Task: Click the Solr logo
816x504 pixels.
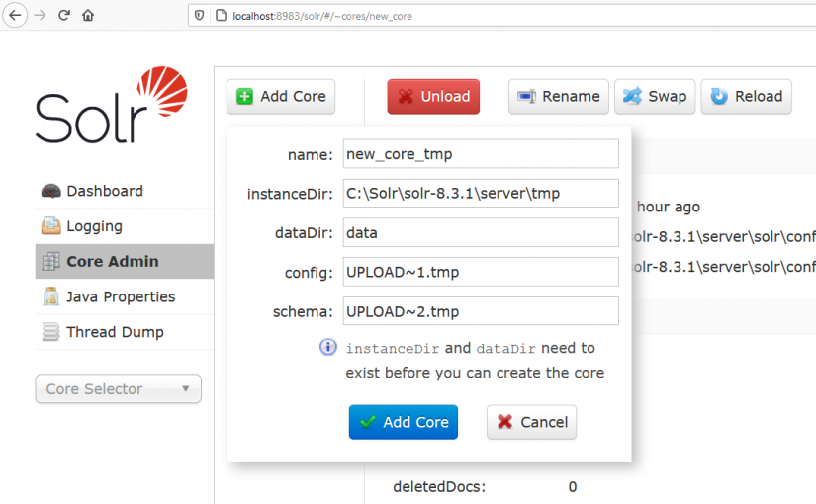Action: click(112, 105)
